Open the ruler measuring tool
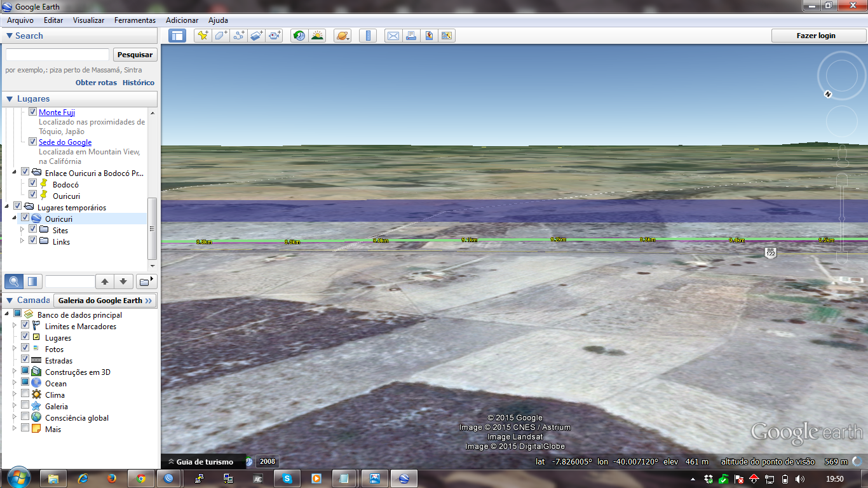 pyautogui.click(x=368, y=36)
